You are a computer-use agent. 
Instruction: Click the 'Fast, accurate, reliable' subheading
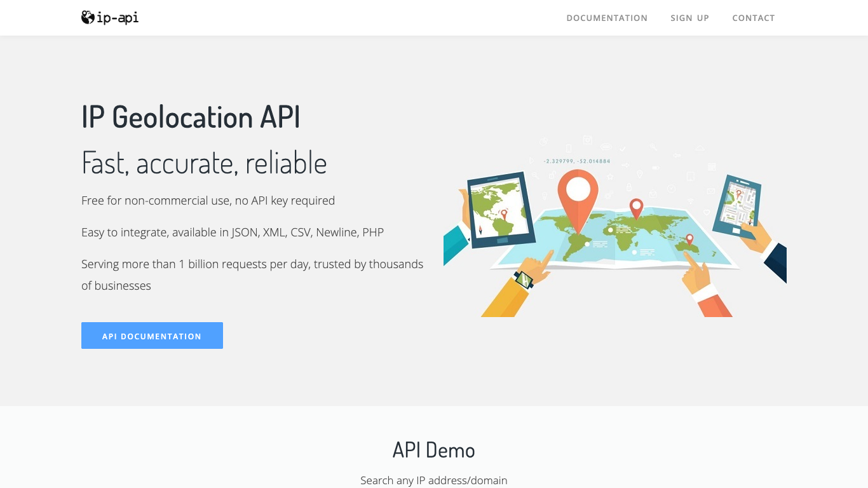coord(204,163)
